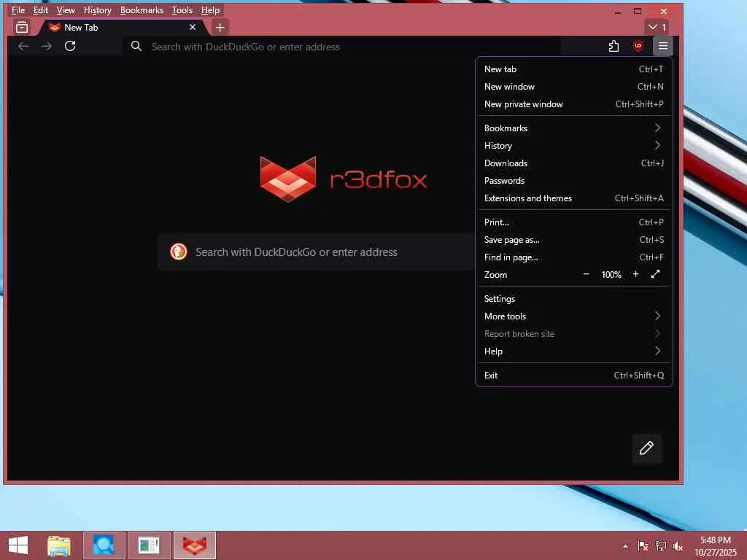747x560 pixels.
Task: Open the View menu in menu bar
Action: [x=66, y=10]
